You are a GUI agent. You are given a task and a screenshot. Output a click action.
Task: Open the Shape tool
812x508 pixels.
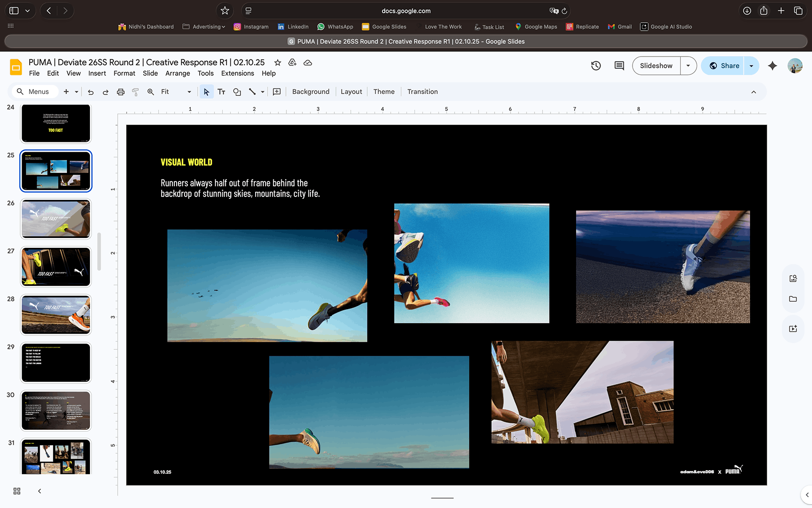tap(237, 92)
